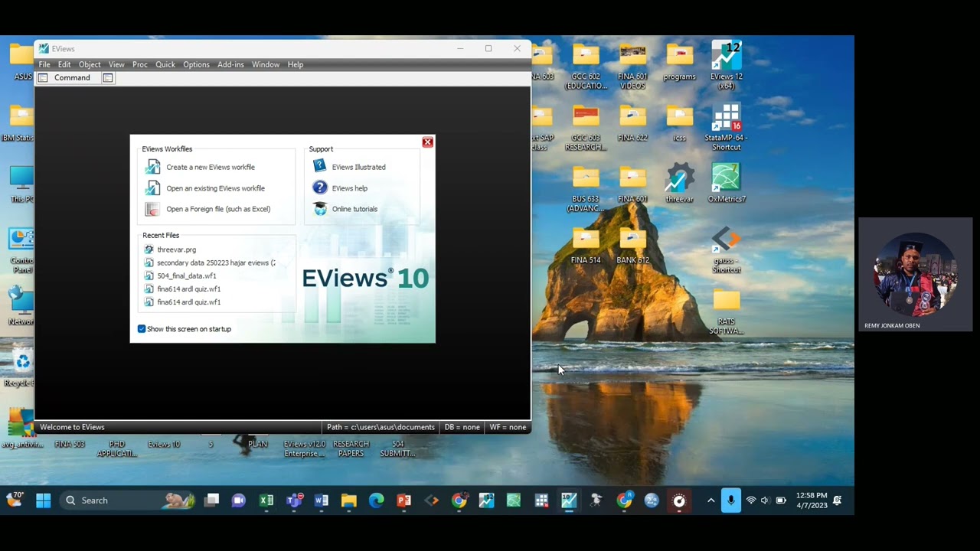Open the Window menu in EViews
This screenshot has height=551, width=980.
pos(266,64)
